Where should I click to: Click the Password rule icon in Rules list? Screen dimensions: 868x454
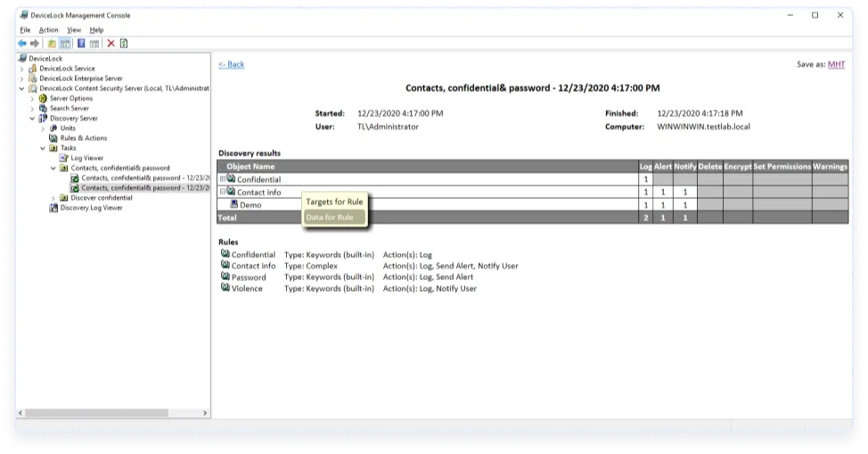(x=225, y=277)
